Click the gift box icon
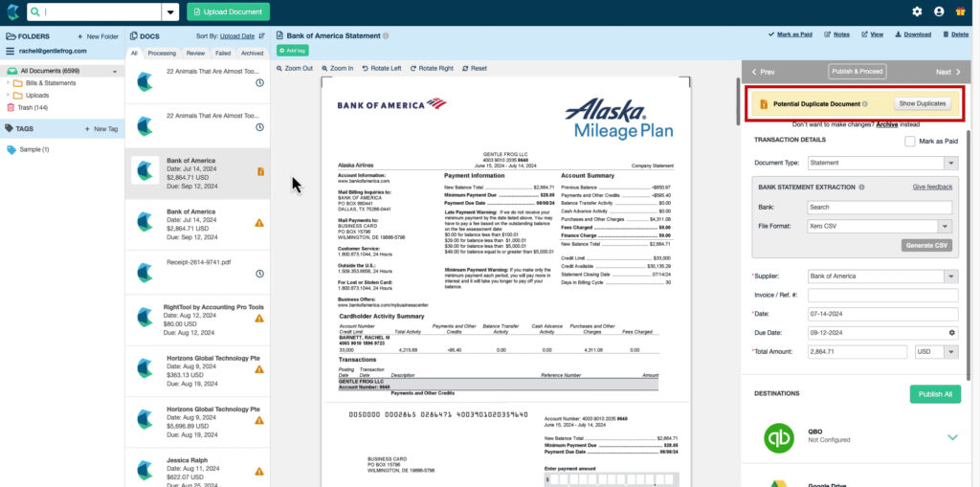 pos(961,11)
